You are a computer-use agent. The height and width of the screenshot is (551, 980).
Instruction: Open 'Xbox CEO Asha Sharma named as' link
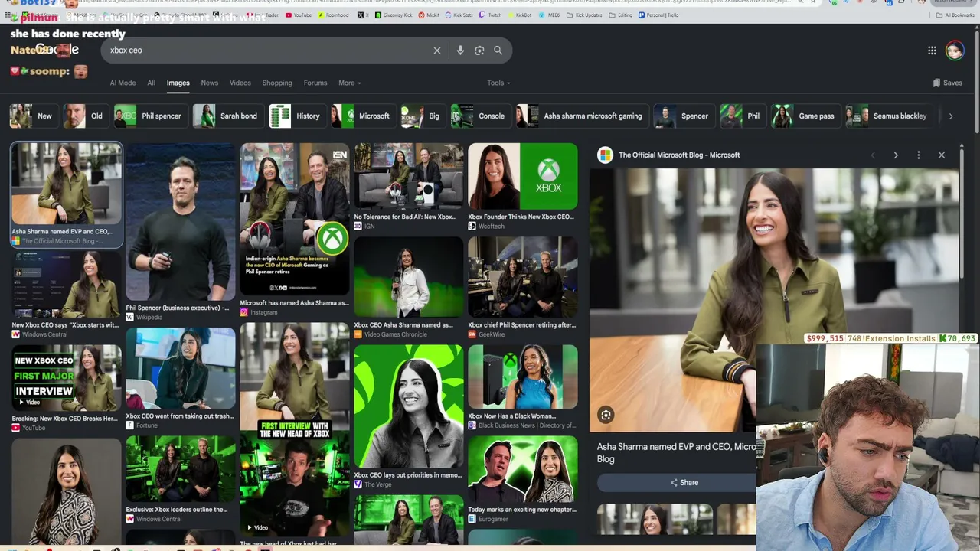coord(403,324)
